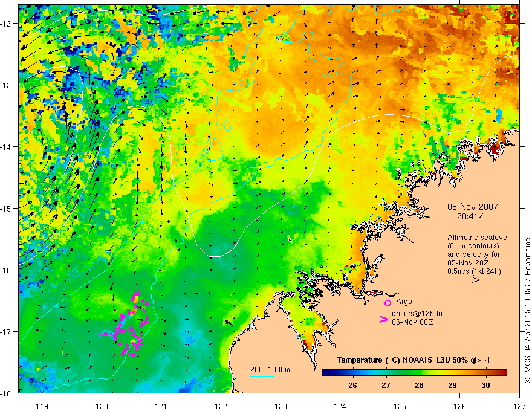Click the color bar tick label 30
The width and height of the screenshot is (532, 411).
point(485,385)
